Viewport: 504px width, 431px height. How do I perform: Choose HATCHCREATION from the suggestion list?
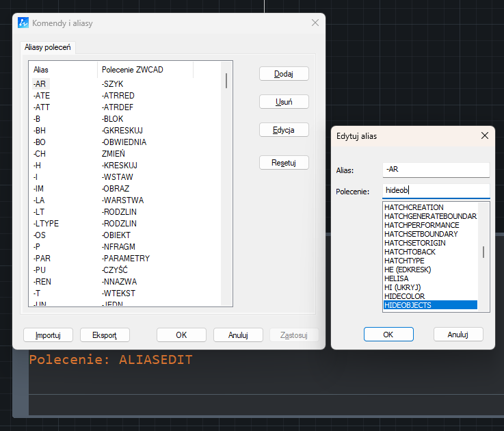(x=431, y=207)
